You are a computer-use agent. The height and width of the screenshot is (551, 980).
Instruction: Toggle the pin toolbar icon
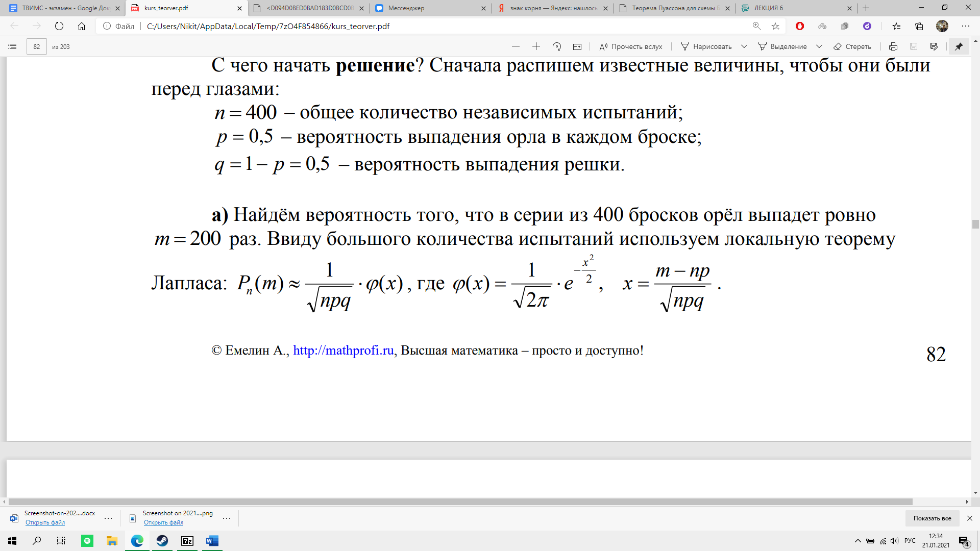[x=959, y=46]
